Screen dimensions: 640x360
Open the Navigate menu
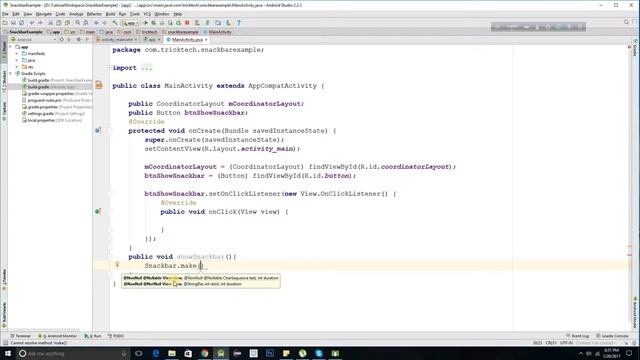pos(44,14)
